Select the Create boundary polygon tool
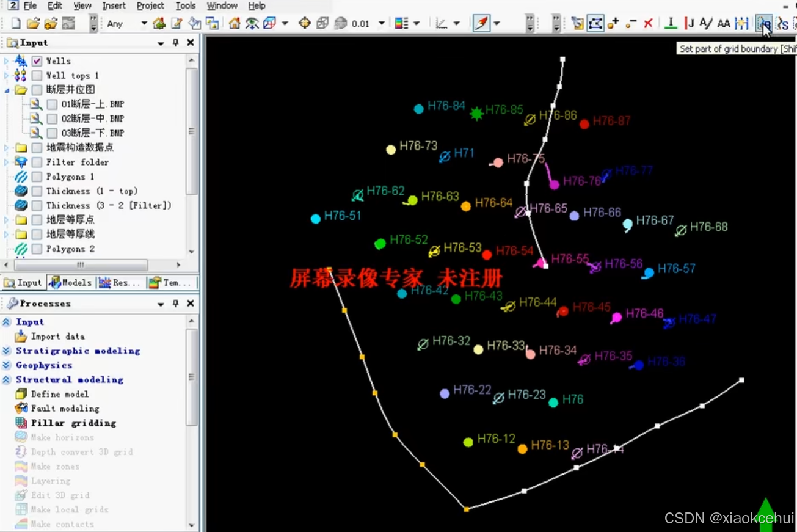The height and width of the screenshot is (532, 797). tap(595, 24)
